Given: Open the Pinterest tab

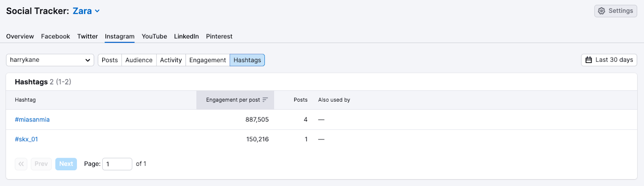Looking at the screenshot, I should 219,36.
